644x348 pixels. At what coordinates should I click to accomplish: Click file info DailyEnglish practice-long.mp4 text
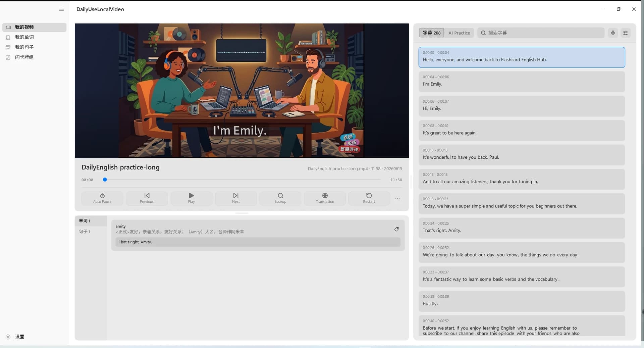point(355,169)
